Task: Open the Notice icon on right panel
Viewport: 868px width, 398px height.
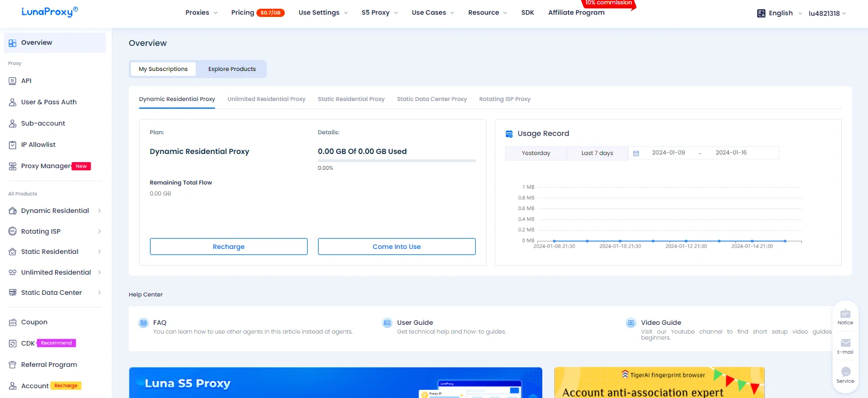Action: pyautogui.click(x=845, y=314)
